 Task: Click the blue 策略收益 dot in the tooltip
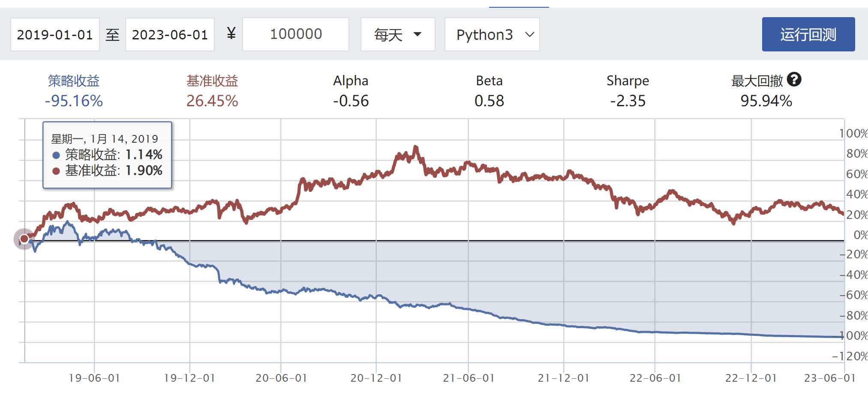point(56,155)
